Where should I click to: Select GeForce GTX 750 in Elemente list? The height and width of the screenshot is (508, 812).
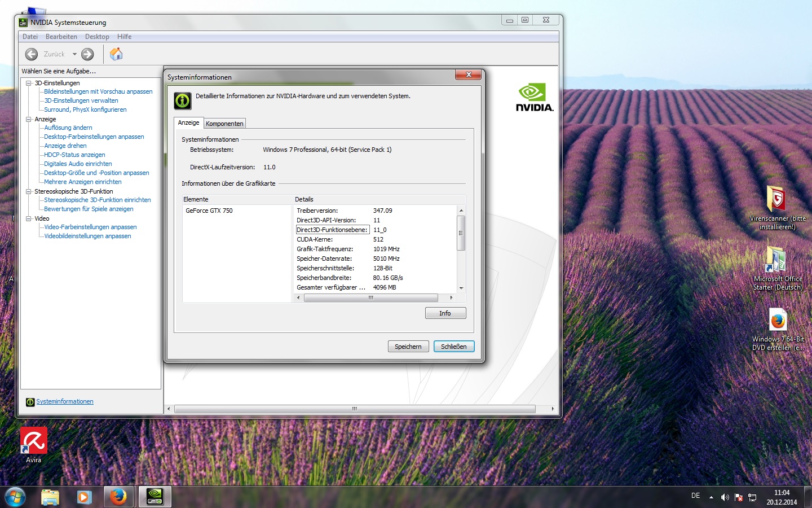click(209, 211)
